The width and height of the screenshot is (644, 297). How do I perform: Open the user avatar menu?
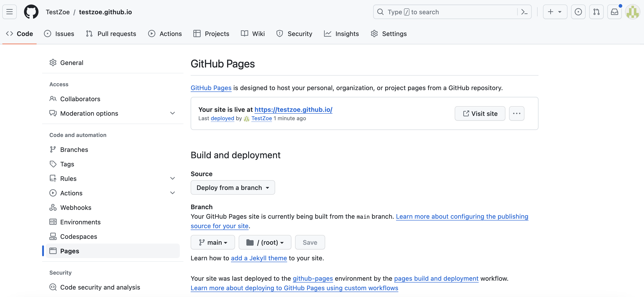click(632, 12)
